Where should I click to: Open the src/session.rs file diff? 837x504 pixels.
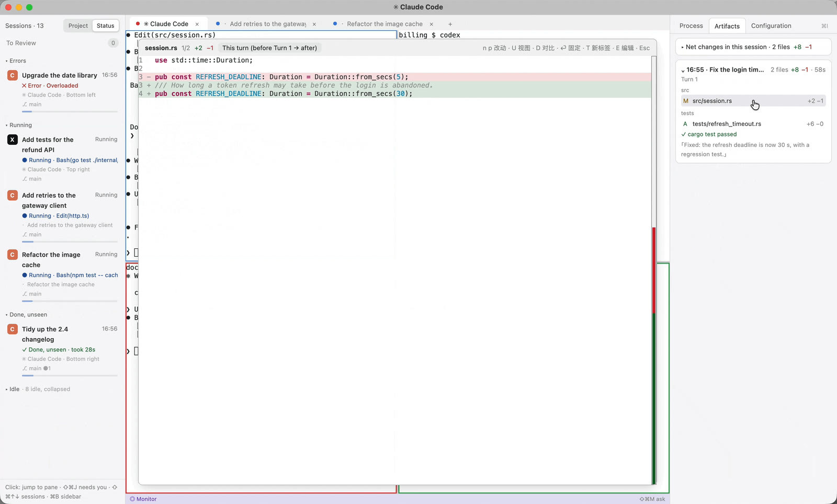pos(753,101)
